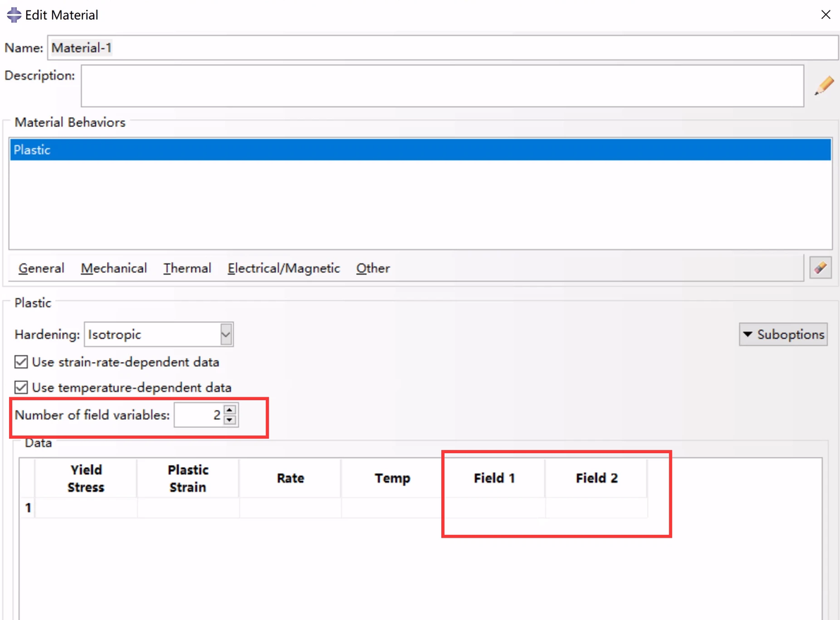Click the Yield Stress column header
This screenshot has height=620, width=840.
[86, 478]
